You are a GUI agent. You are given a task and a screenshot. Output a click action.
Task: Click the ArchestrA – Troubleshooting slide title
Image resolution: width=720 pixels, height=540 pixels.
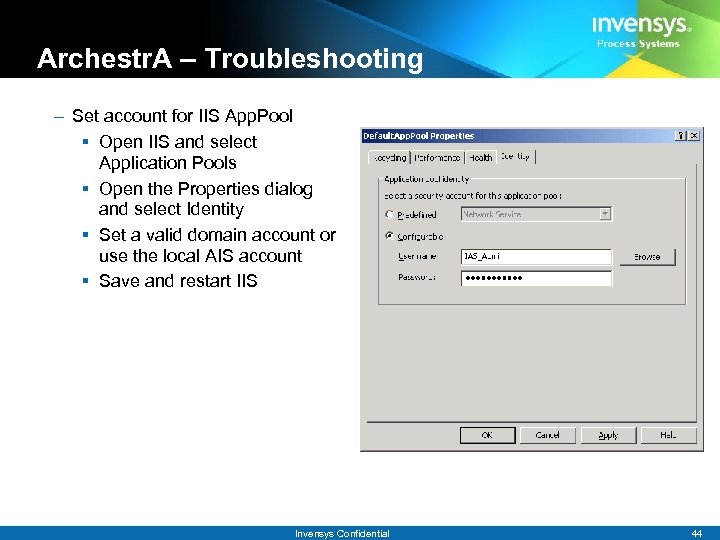(x=230, y=59)
